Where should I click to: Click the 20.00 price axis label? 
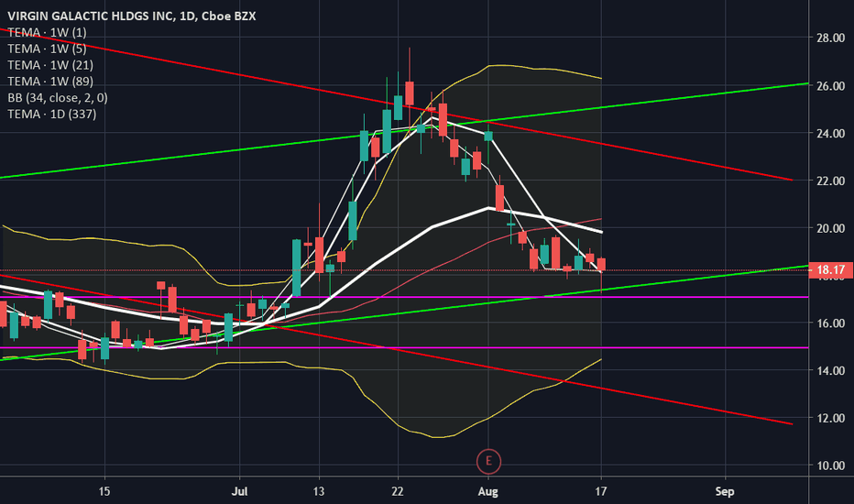(830, 228)
